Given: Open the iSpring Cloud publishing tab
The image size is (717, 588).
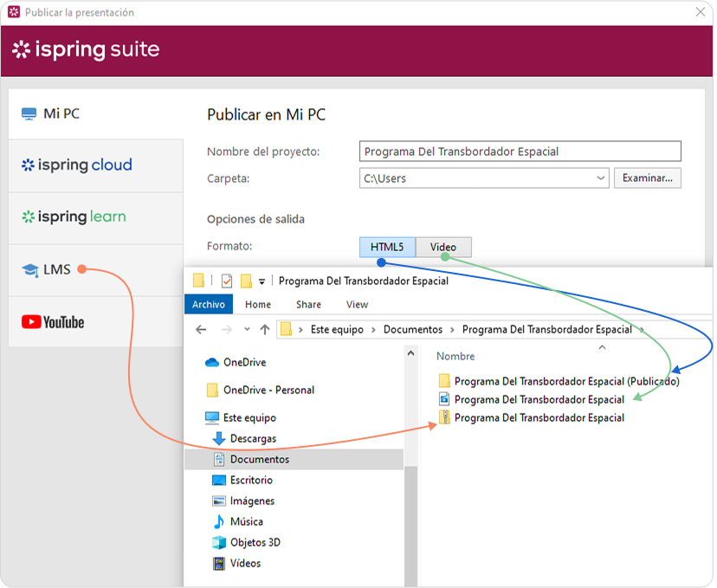Looking at the screenshot, I should [x=95, y=165].
